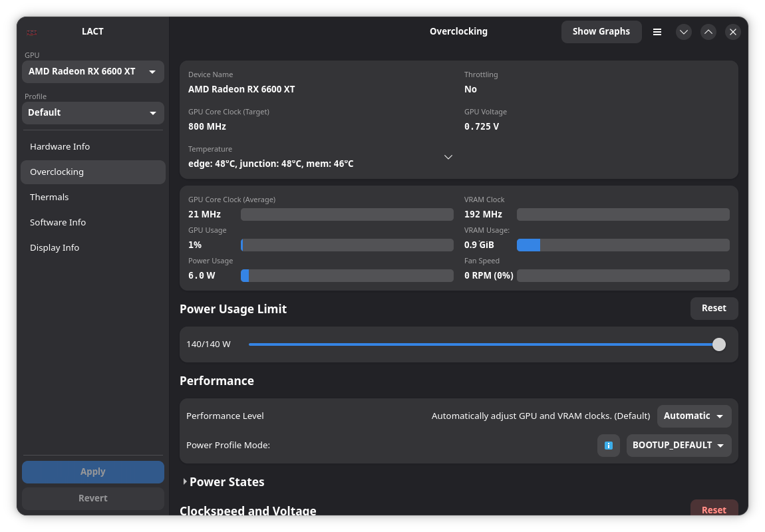765x532 pixels.
Task: Click the Throttling 'No' value
Action: 470,89
